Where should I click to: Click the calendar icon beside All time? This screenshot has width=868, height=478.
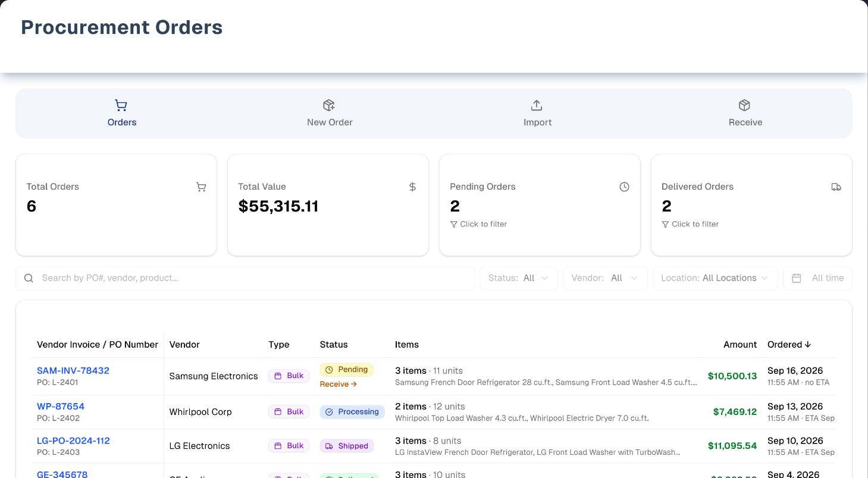797,278
